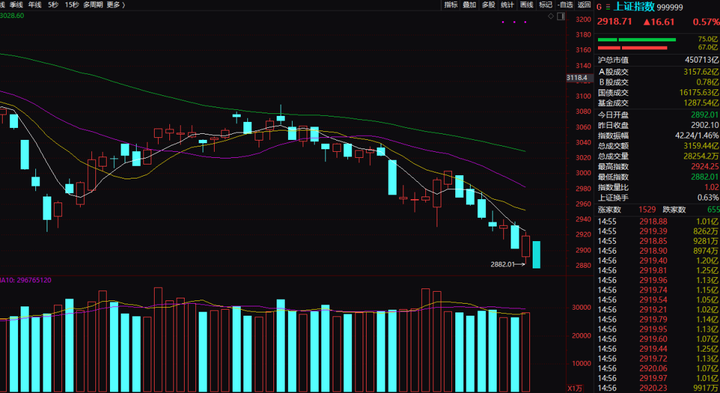
Task: Click the 多股 multi-stock button
Action: click(488, 5)
